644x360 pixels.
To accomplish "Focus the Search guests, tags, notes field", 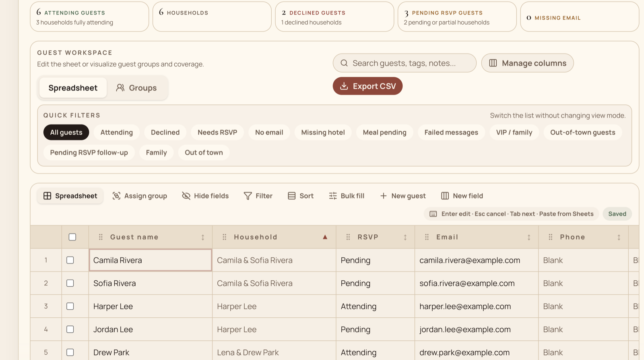I will tap(405, 63).
